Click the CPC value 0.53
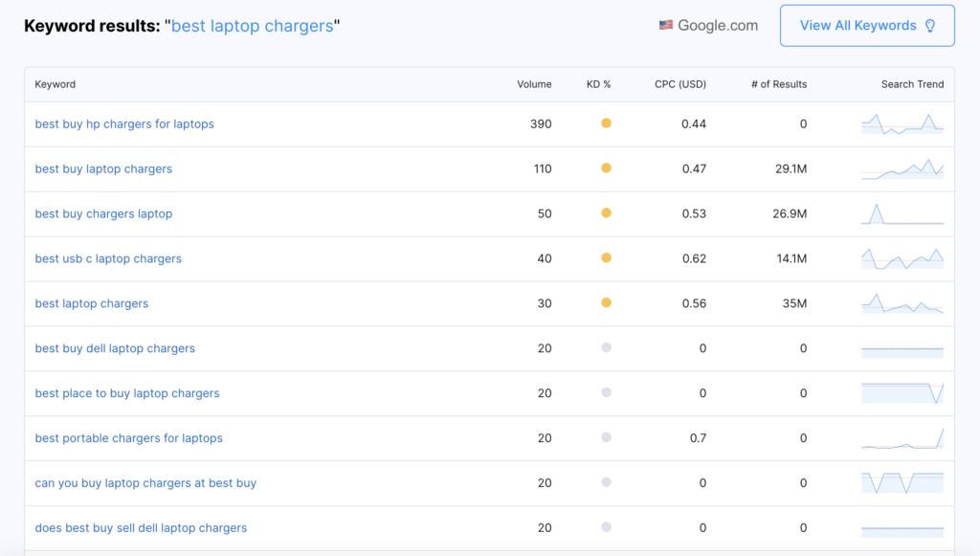980x556 pixels. (x=694, y=213)
